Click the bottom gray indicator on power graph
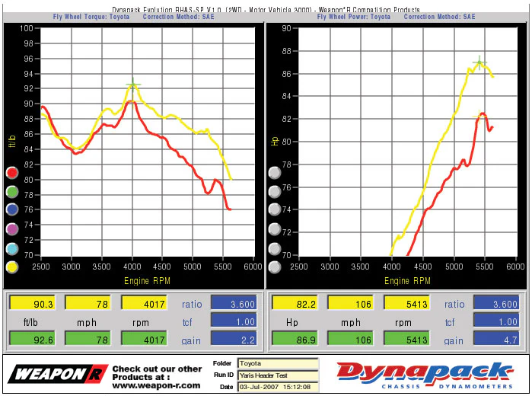 click(275, 267)
